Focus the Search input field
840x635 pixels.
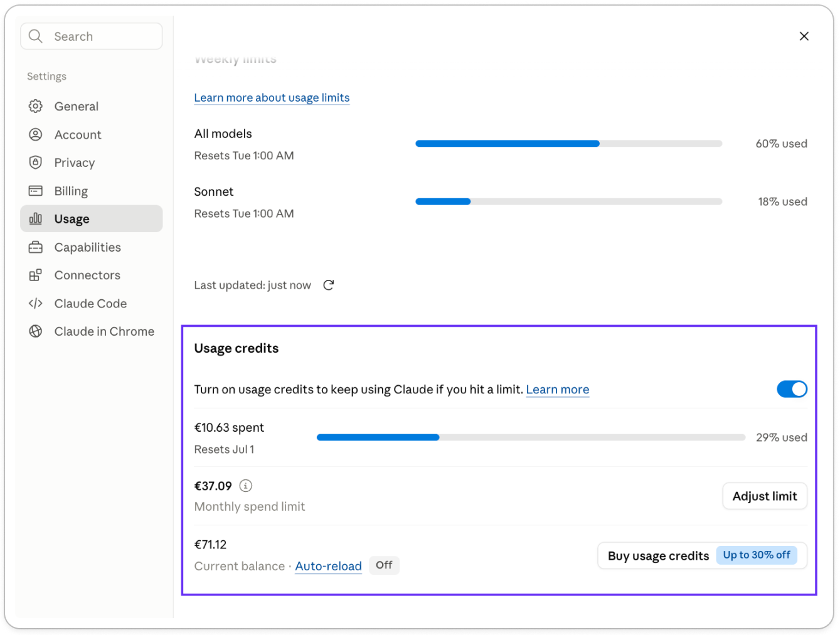(92, 36)
